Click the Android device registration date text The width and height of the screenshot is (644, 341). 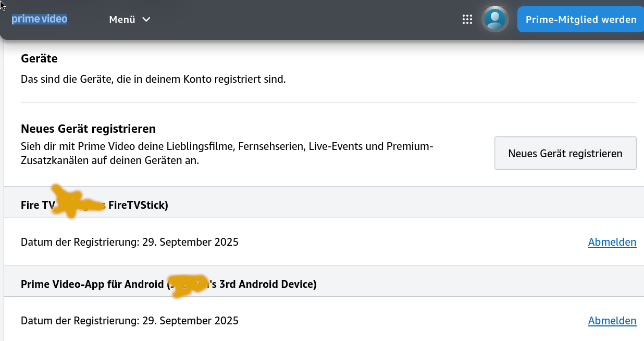(x=129, y=321)
